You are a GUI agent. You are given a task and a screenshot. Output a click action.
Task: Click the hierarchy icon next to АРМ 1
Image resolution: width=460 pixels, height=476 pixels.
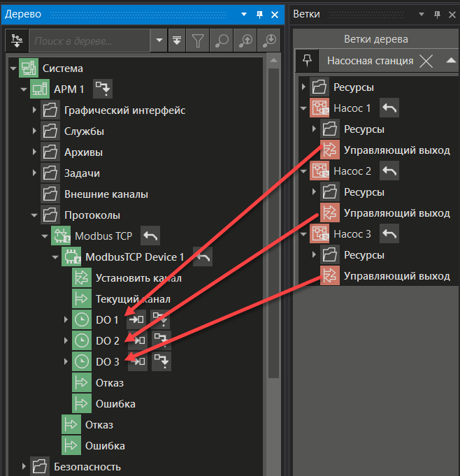[102, 89]
